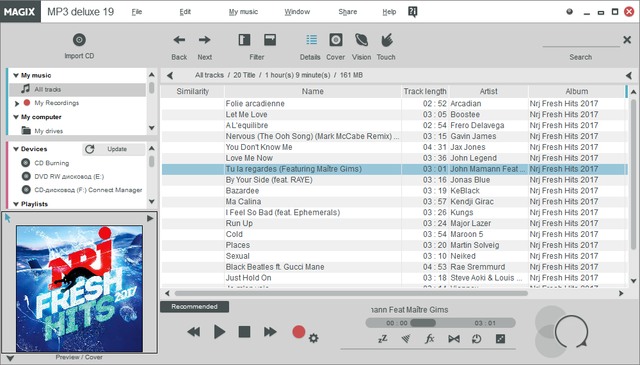Open the right Filter panel icon

(270, 40)
